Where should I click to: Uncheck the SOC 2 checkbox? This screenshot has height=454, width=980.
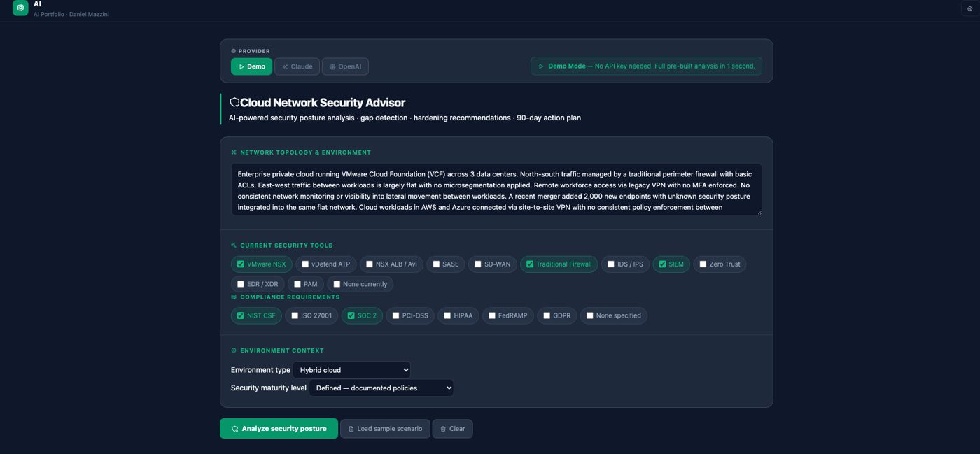(x=351, y=315)
